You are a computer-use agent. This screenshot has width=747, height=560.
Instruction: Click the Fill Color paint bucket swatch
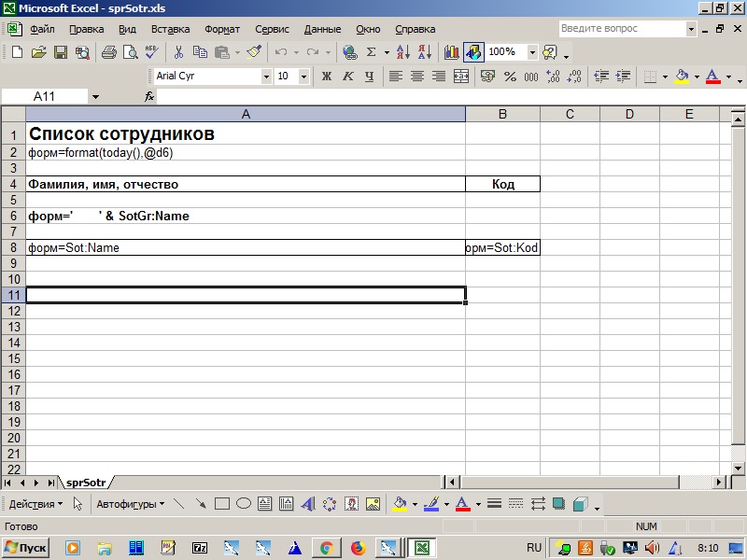coord(681,77)
